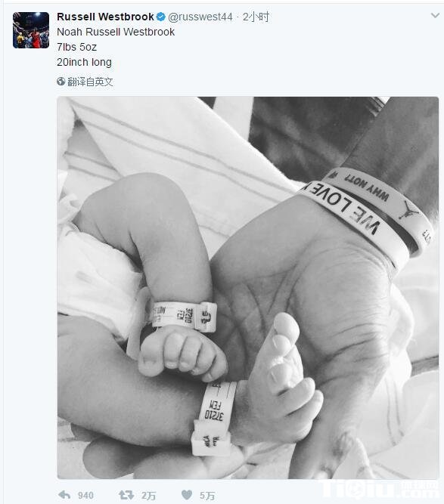444x504 pixels.
Task: Click the reply arrow icon
Action: (64, 495)
